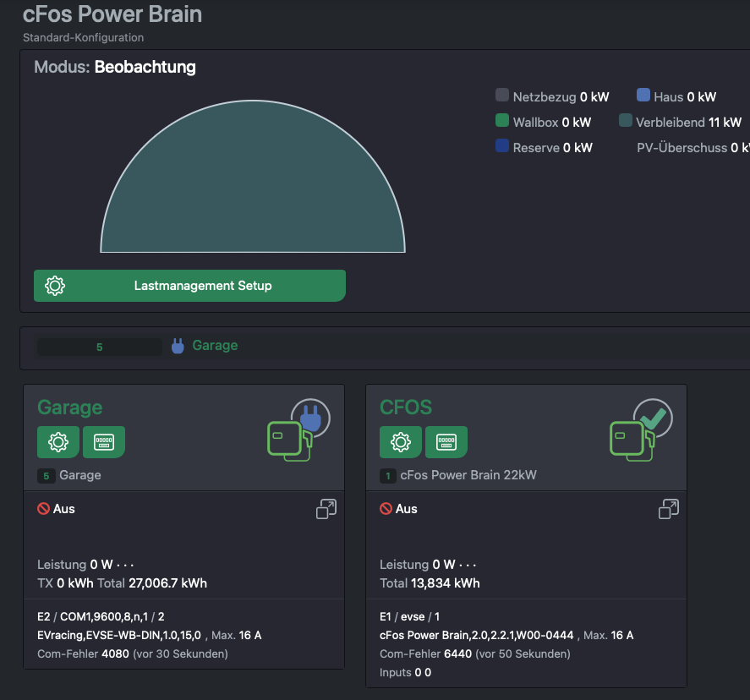This screenshot has height=700, width=750.
Task: Click CFOS wallbox checkmark status icon
Action: pos(653,418)
